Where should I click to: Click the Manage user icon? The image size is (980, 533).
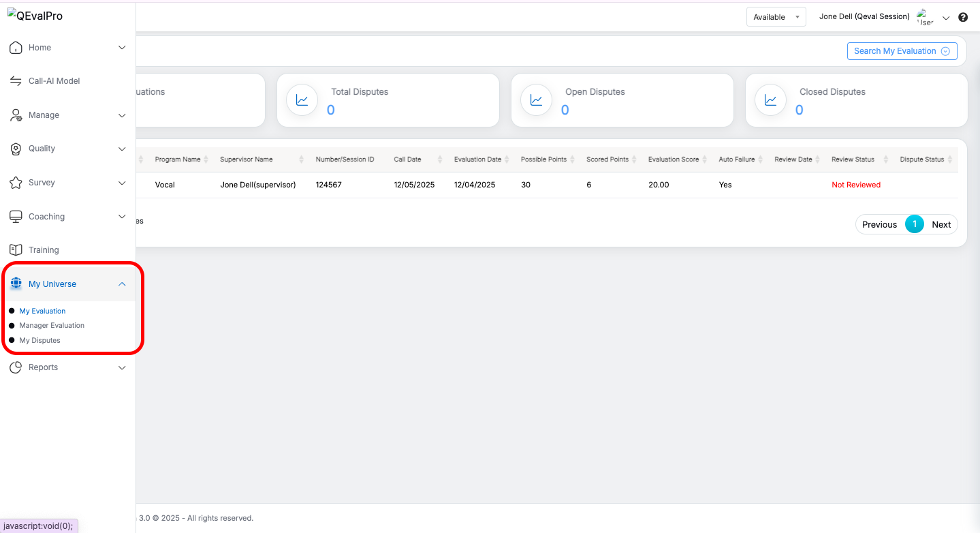pyautogui.click(x=16, y=115)
